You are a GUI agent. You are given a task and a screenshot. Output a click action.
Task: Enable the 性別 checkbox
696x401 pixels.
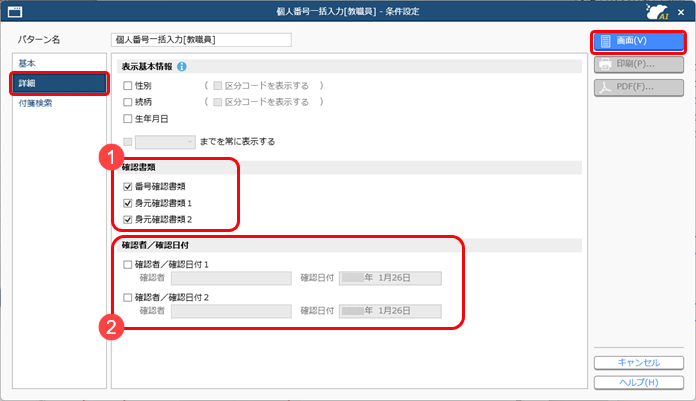coord(128,86)
